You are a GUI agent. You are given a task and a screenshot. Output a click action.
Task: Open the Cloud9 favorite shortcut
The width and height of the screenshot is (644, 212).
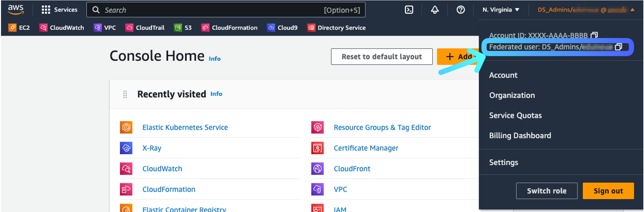click(282, 28)
